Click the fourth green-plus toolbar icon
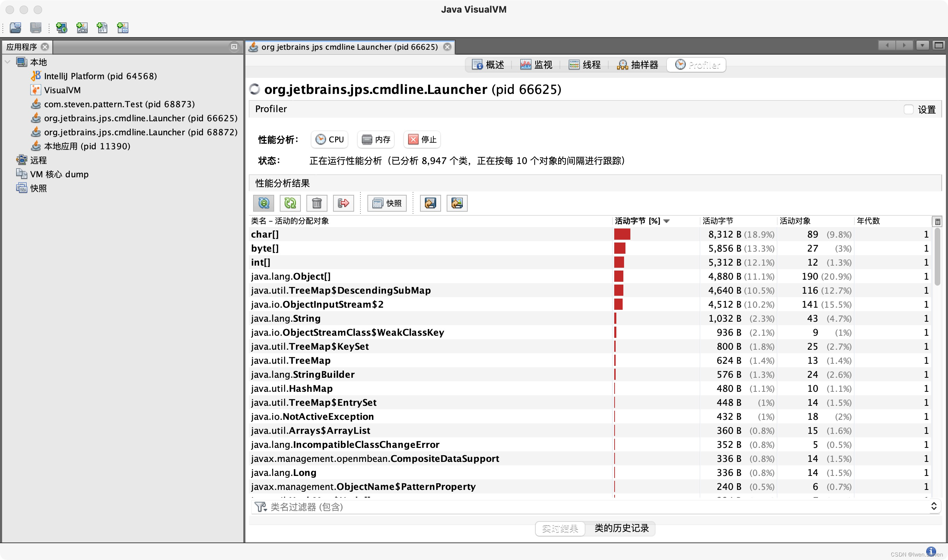This screenshot has width=948, height=560. point(123,28)
